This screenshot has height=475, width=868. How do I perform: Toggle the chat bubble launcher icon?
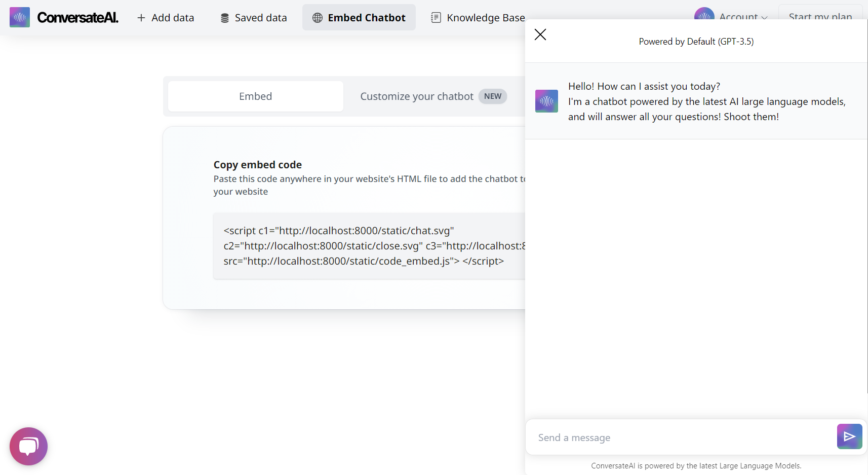click(x=28, y=446)
